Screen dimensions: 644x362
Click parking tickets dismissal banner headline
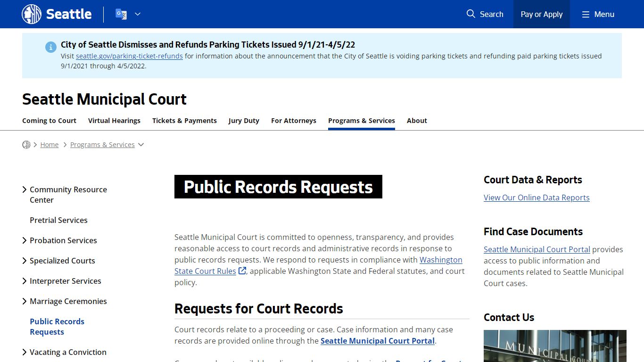pos(208,45)
